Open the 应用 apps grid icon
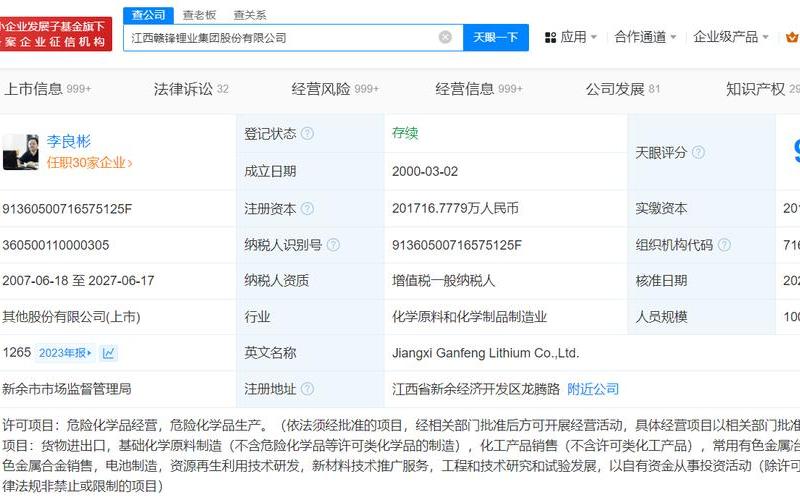This screenshot has height=500, width=800. click(x=550, y=37)
